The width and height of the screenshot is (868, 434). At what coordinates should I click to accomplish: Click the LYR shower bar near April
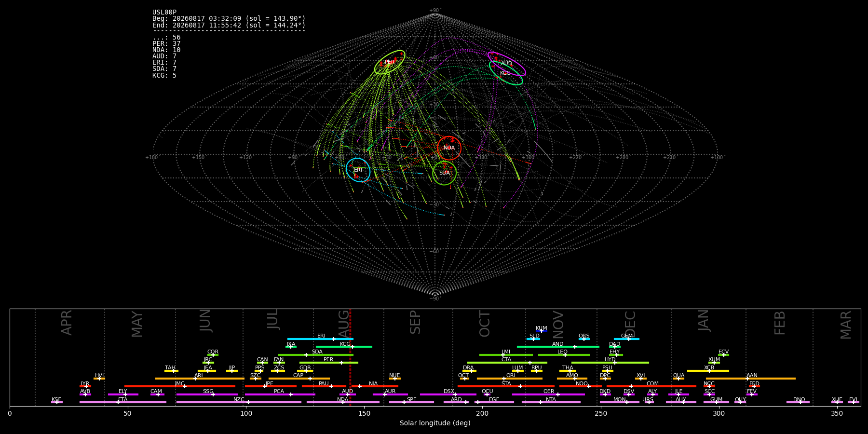[x=85, y=386]
